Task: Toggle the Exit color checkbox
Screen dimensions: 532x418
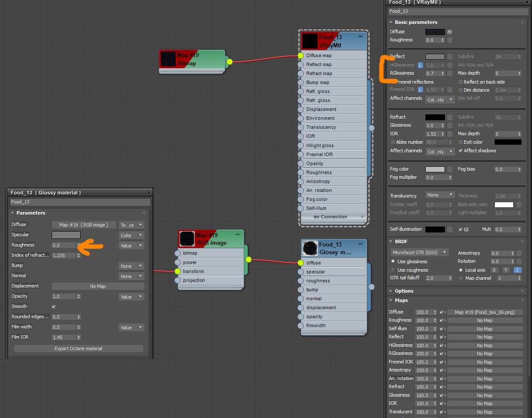Action: [460, 142]
